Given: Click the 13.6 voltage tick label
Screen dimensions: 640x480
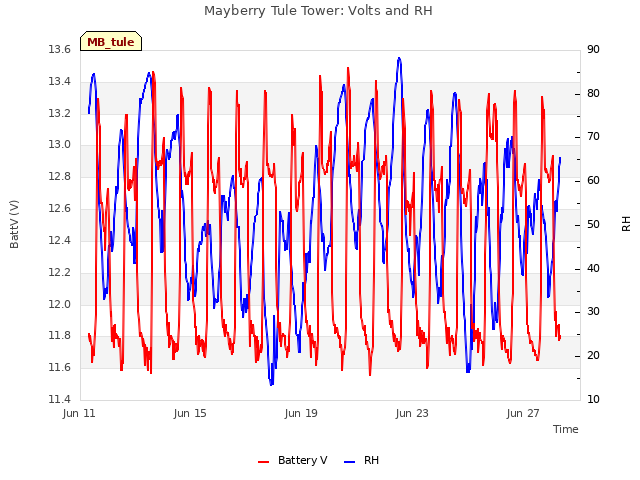Looking at the screenshot, I should pyautogui.click(x=60, y=49).
